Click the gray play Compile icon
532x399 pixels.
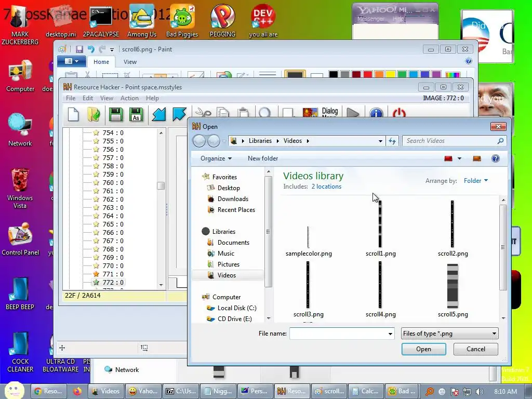[x=353, y=113]
